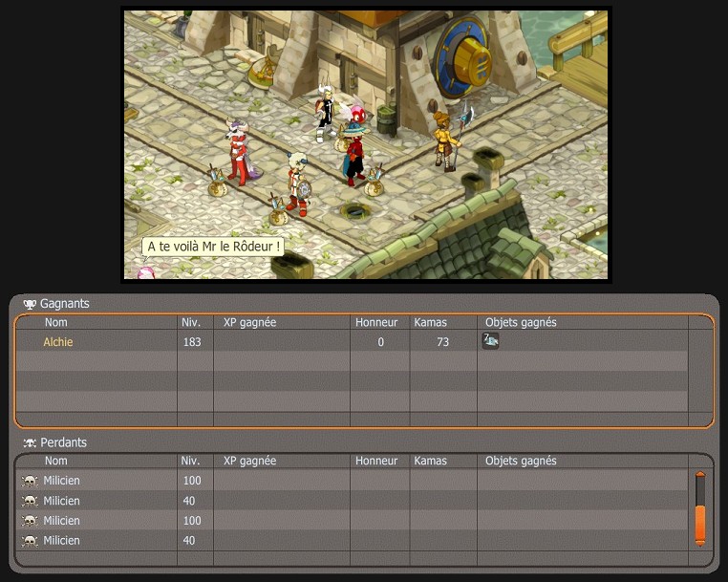This screenshot has height=582, width=728.
Task: Click the XP gagnée header in the Perdants table
Action: (249, 461)
